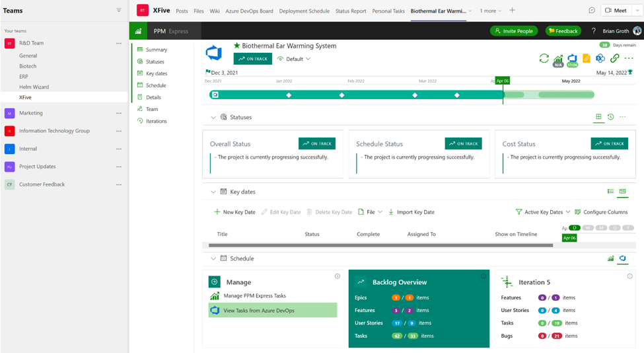
Task: Click Configure Columns
Action: [601, 212]
